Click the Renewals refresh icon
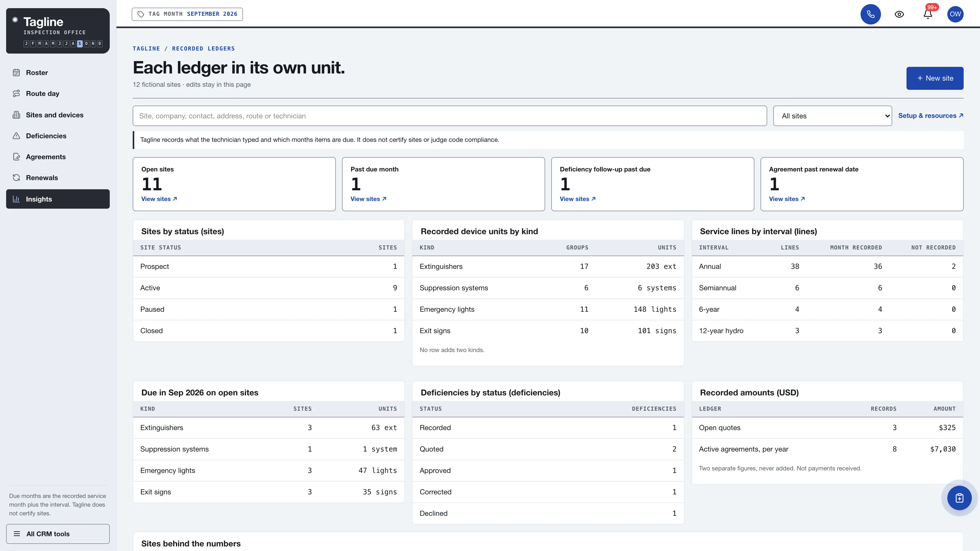The height and width of the screenshot is (551, 980). click(x=16, y=178)
